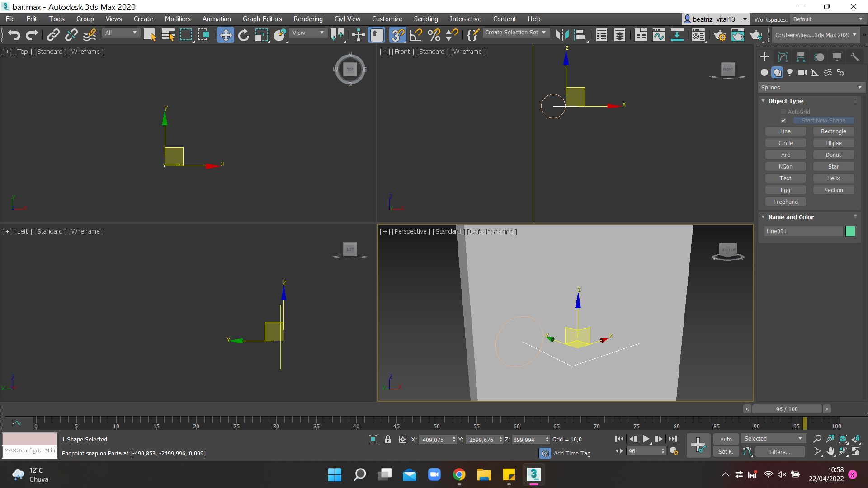Open the Modifiers menu
This screenshot has height=488, width=868.
click(178, 19)
